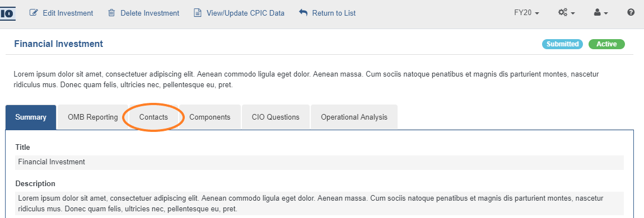This screenshot has width=644, height=218.
Task: Open the Contacts tab
Action: tap(153, 117)
